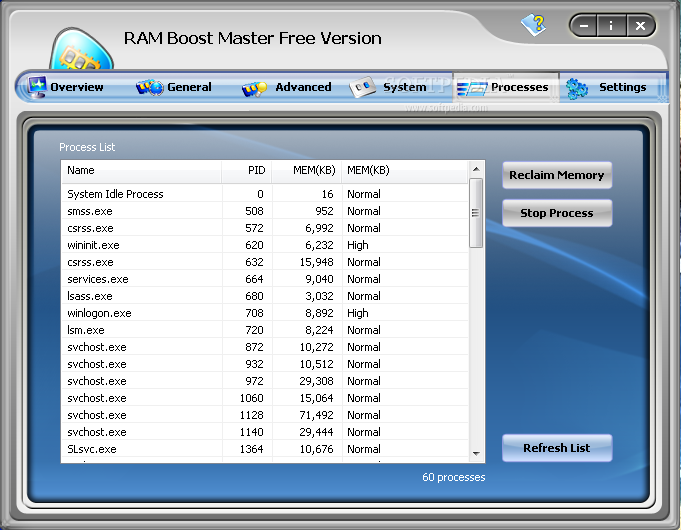
Task: Click the scrollbar up arrow
Action: tap(476, 169)
